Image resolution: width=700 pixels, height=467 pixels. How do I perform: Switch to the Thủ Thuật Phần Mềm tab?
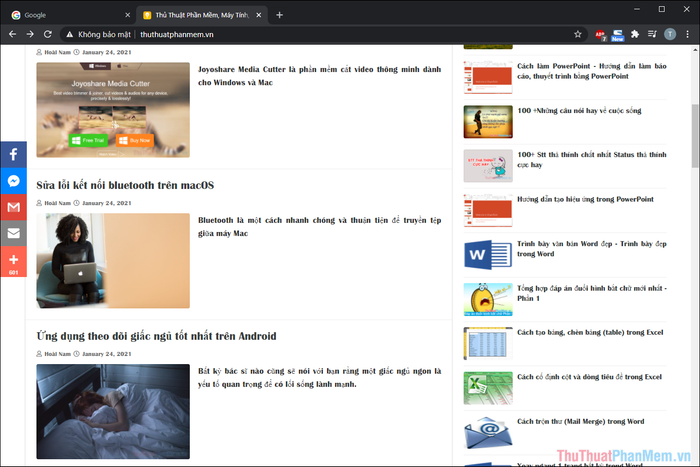[x=201, y=15]
